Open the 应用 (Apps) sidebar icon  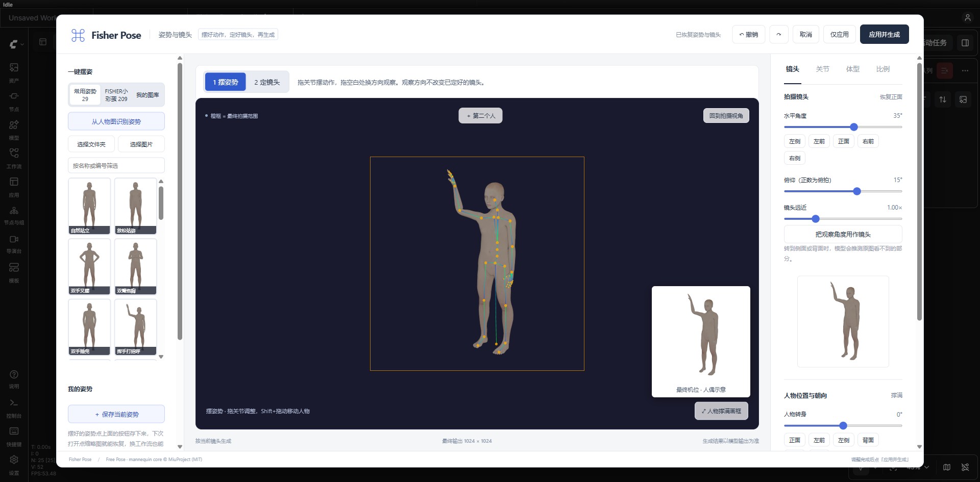click(14, 187)
